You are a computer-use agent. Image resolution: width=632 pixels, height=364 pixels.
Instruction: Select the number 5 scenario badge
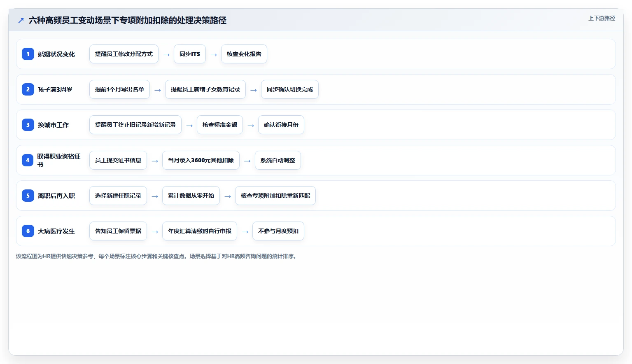tap(28, 196)
